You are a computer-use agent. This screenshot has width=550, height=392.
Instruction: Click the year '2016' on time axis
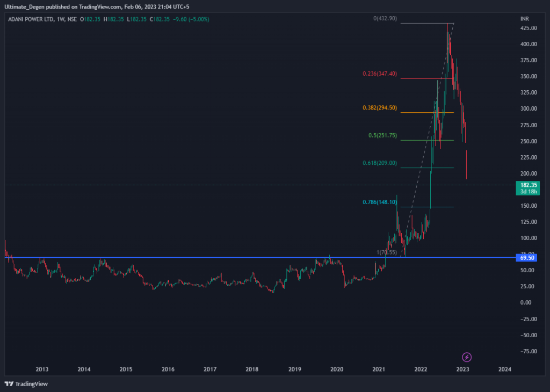[168, 369]
